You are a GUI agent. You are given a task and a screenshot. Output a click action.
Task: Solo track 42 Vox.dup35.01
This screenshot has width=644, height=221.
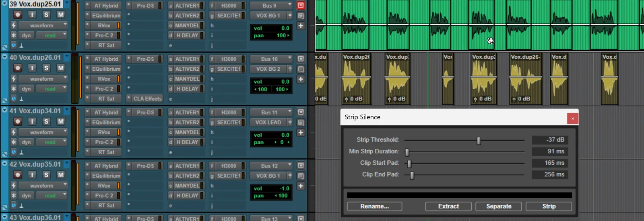point(46,175)
